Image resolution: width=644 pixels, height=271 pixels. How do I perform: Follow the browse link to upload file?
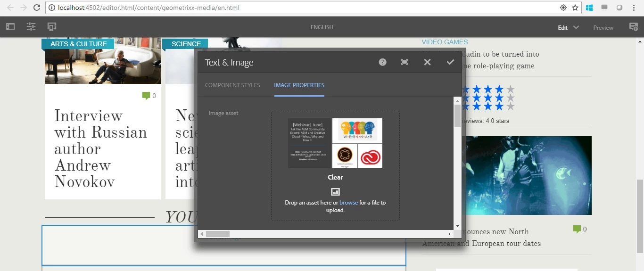click(x=348, y=203)
